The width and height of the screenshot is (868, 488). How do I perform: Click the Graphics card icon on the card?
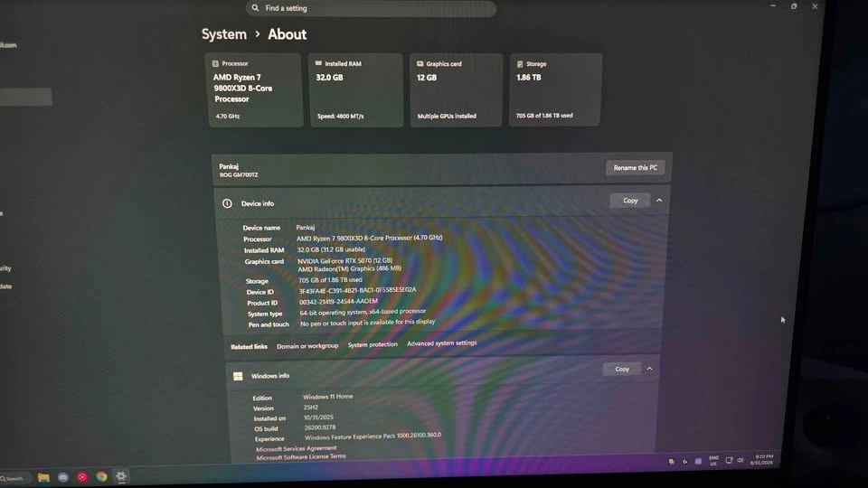coord(420,64)
